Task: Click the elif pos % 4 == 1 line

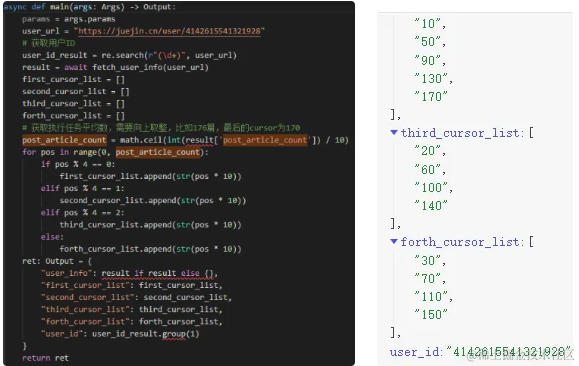Action: point(83,189)
